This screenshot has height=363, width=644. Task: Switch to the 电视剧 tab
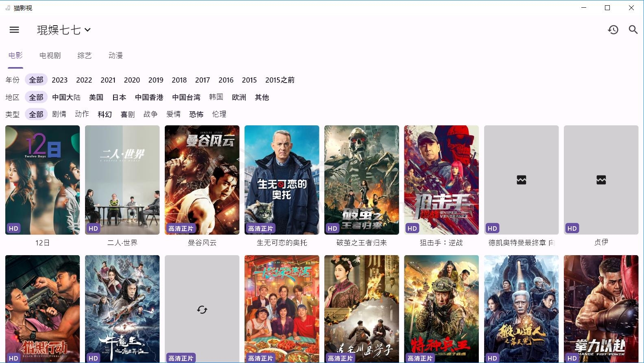(50, 55)
